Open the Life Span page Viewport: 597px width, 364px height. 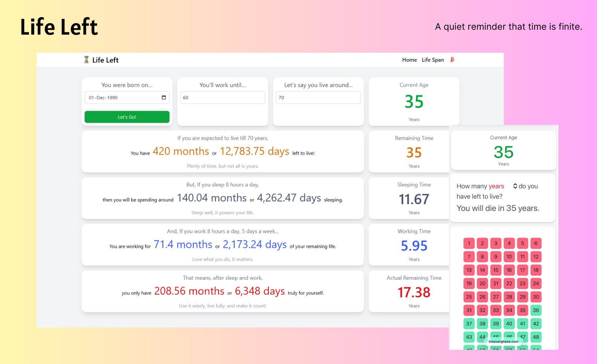432,60
